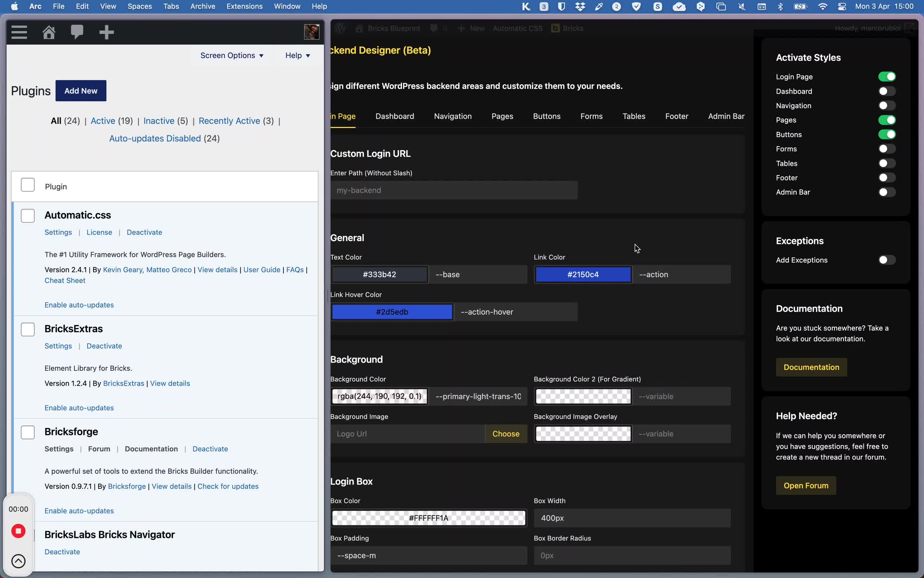Open the Wi-Fi menu bar icon
Image resolution: width=924 pixels, height=578 pixels.
pos(823,6)
